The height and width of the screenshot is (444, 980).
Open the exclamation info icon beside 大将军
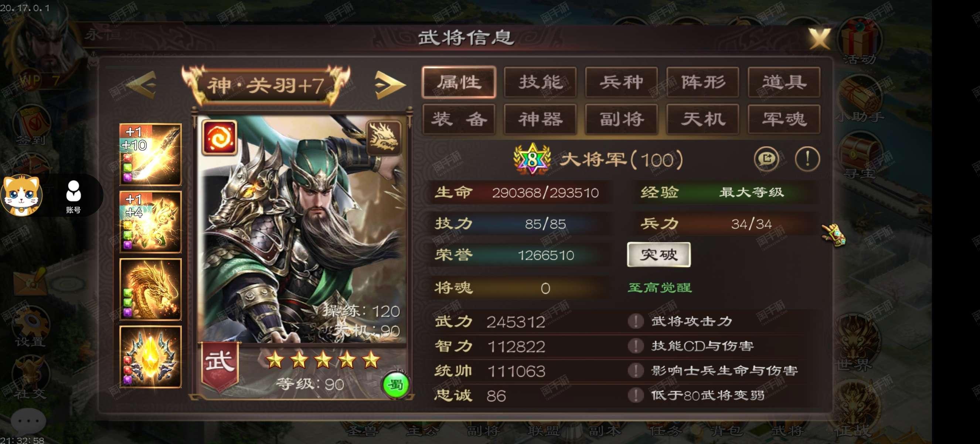tap(807, 159)
